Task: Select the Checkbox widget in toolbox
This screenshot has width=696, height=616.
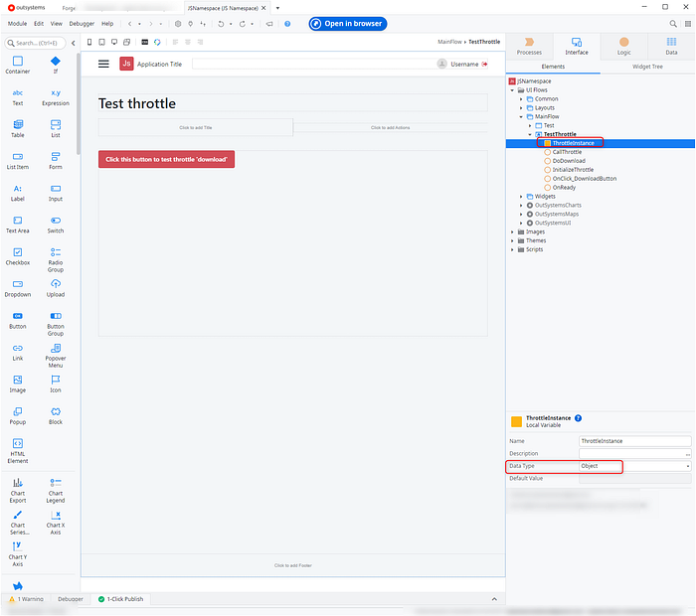Action: 18,255
